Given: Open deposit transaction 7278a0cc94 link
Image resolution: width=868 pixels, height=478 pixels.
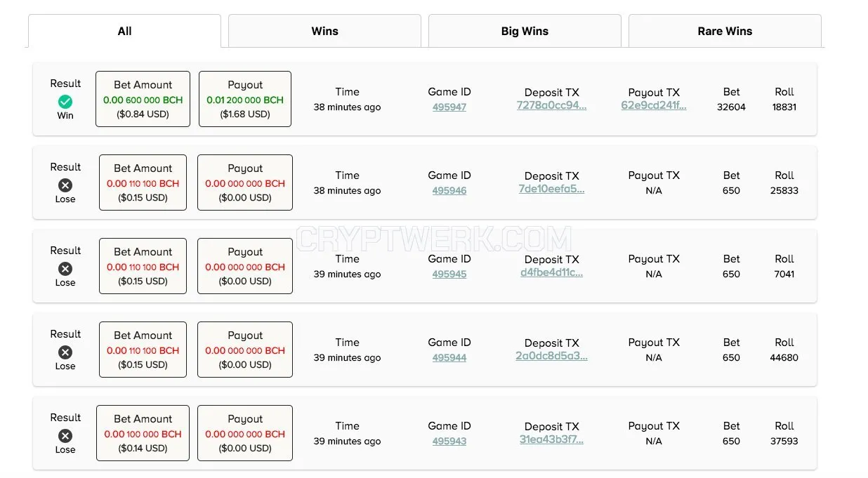Looking at the screenshot, I should pos(551,105).
